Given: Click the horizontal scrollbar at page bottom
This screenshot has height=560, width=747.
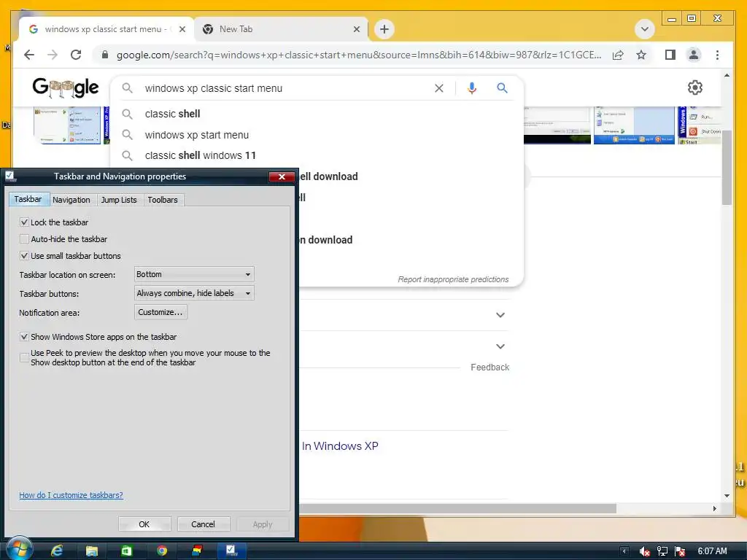Looking at the screenshot, I should click(457, 508).
